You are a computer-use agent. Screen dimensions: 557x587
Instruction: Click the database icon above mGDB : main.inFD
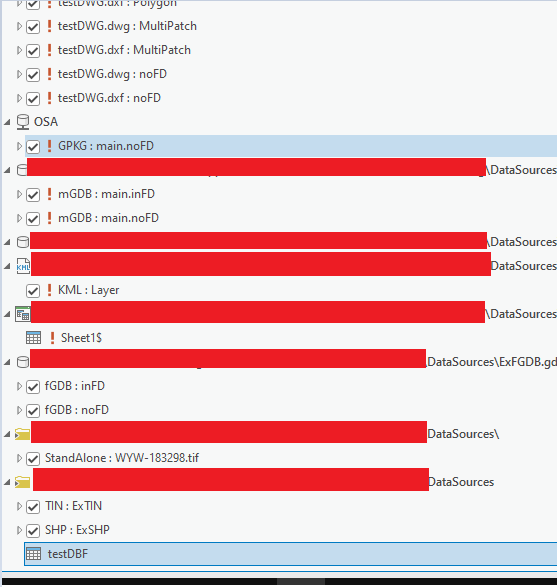coord(22,170)
